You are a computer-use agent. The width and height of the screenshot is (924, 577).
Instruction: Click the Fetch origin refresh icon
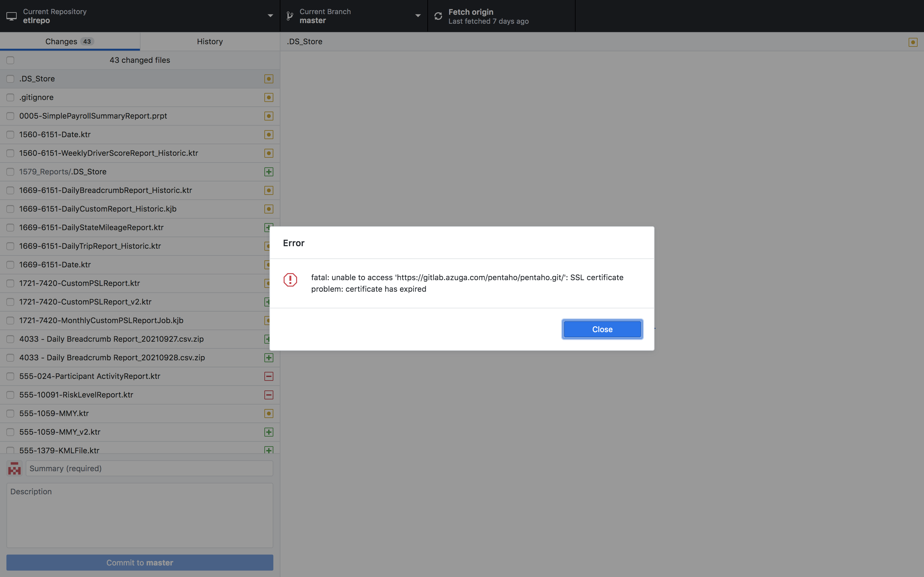point(438,16)
